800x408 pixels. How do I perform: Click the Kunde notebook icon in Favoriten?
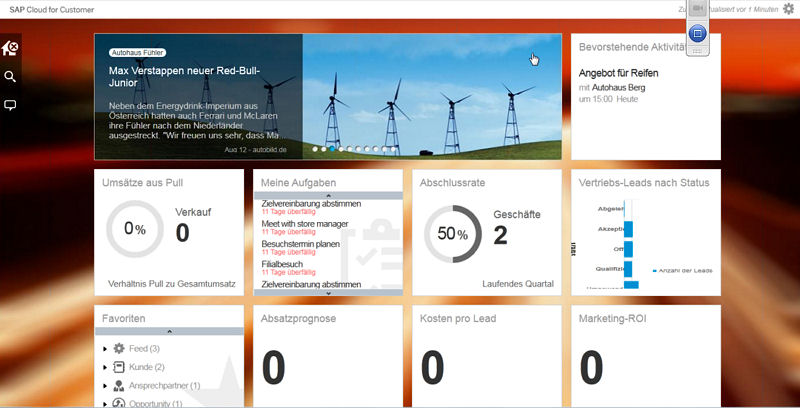[x=119, y=367]
